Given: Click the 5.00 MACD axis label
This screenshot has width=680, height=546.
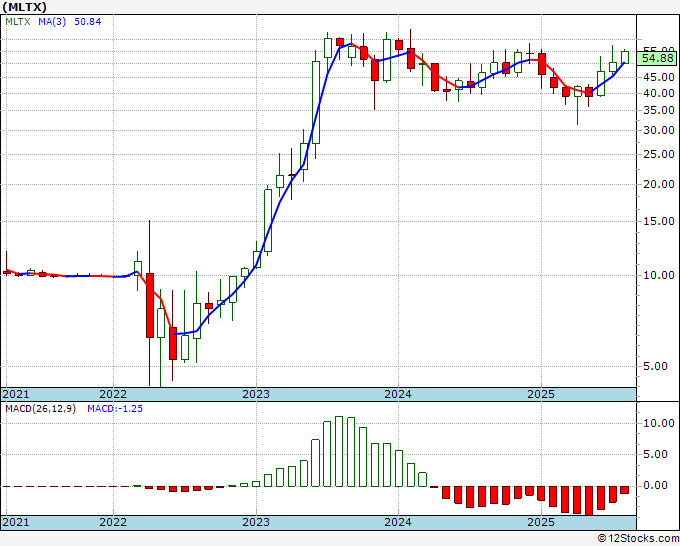Looking at the screenshot, I should (x=655, y=454).
